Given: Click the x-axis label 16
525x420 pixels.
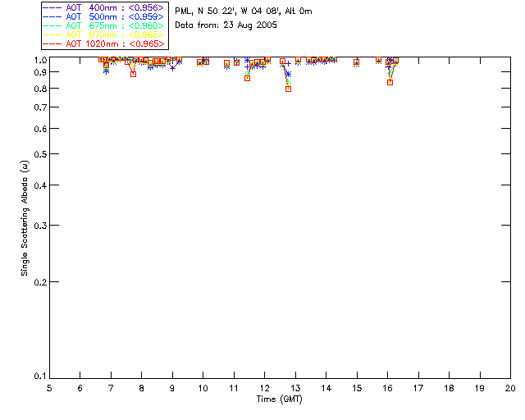Looking at the screenshot, I should (x=388, y=388).
